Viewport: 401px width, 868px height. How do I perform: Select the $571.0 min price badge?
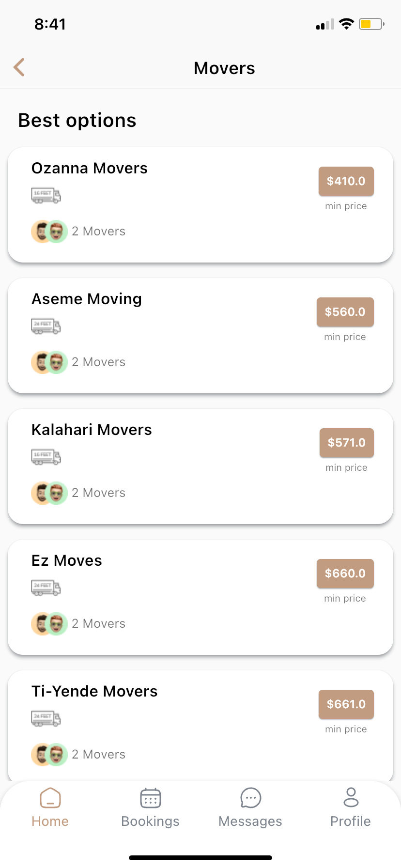346,443
